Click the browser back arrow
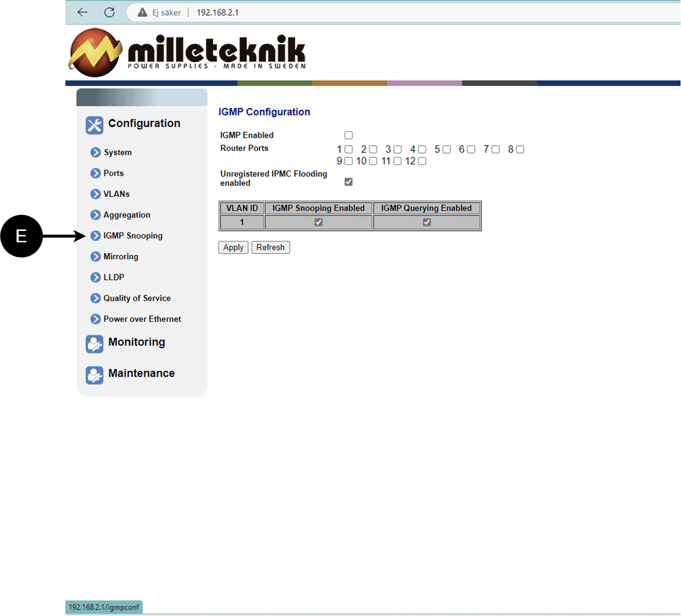 click(83, 12)
